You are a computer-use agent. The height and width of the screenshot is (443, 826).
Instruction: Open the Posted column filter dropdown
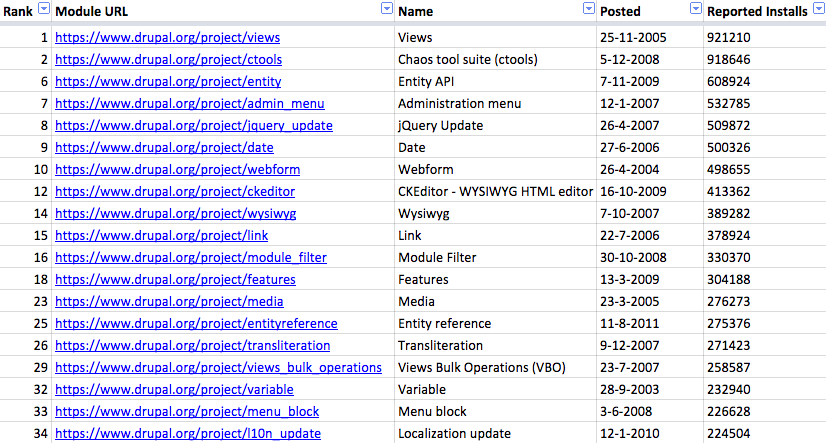pyautogui.click(x=696, y=8)
